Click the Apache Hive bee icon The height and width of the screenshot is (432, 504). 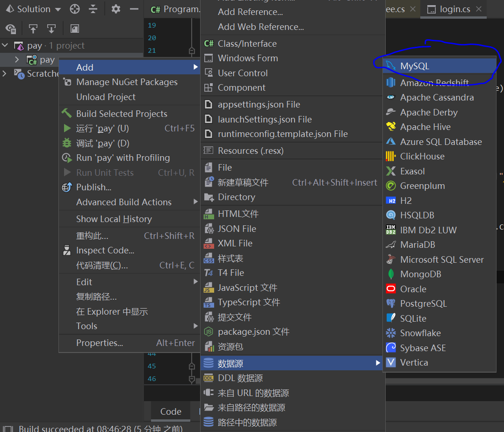[x=391, y=127]
